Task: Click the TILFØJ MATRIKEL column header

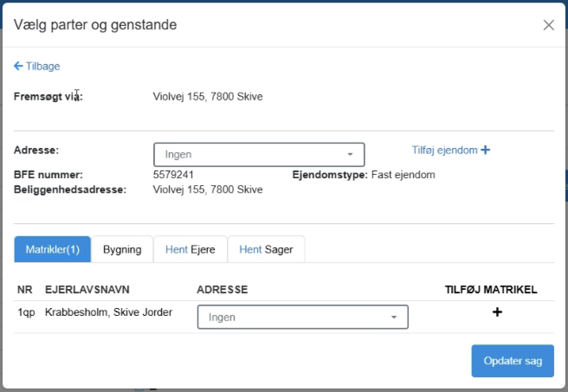Action: pyautogui.click(x=491, y=290)
